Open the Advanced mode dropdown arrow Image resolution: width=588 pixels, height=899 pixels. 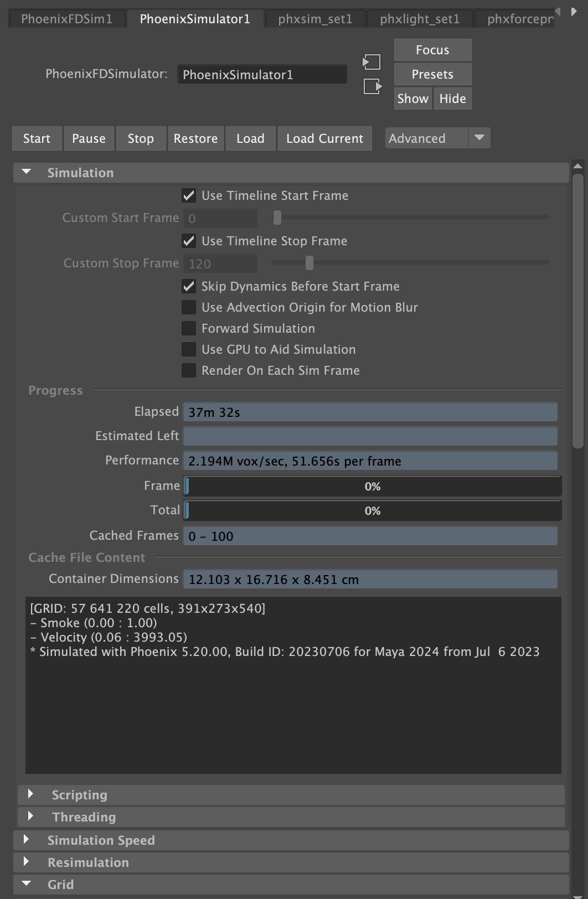pyautogui.click(x=479, y=138)
